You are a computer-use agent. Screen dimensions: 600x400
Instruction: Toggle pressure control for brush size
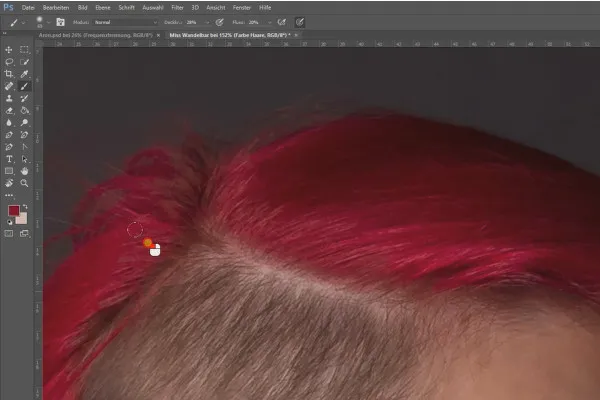[300, 22]
